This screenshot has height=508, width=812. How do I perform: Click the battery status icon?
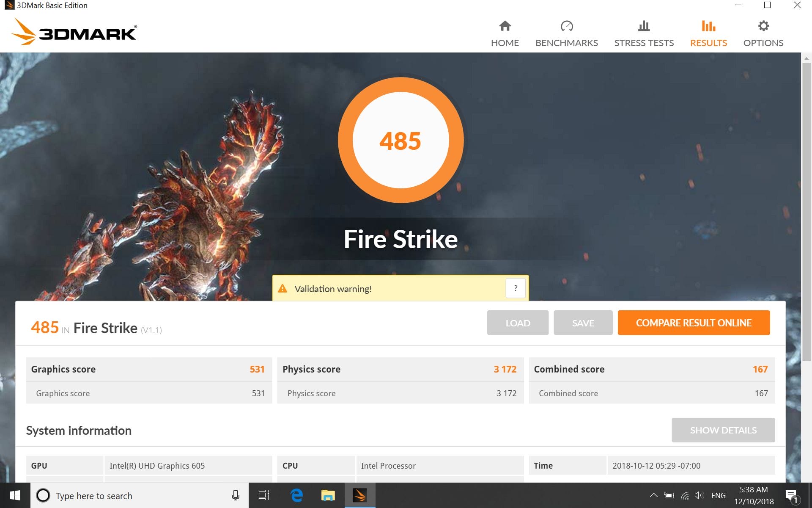click(x=669, y=495)
